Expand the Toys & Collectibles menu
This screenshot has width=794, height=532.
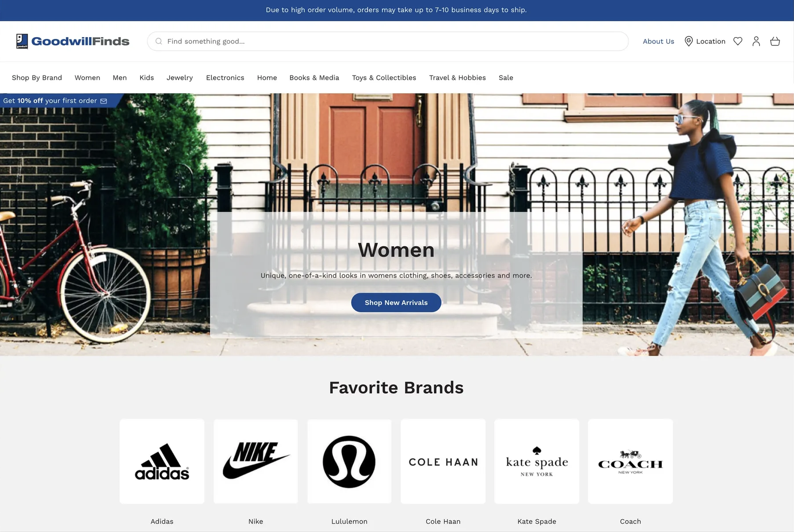384,78
